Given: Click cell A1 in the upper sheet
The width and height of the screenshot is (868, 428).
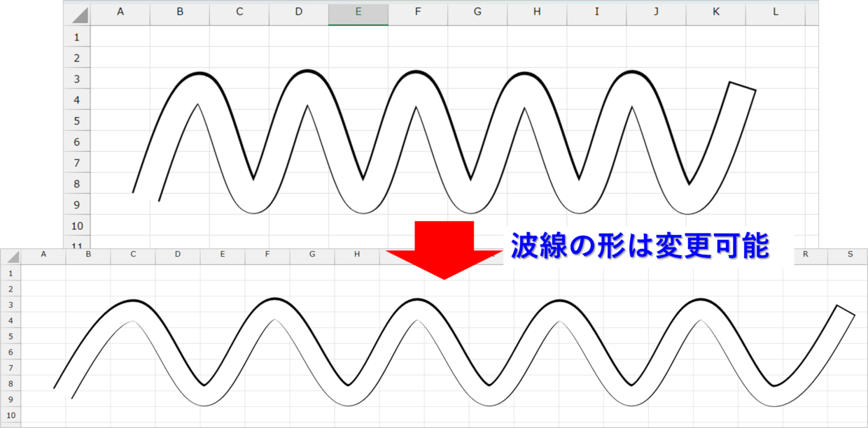Looking at the screenshot, I should (120, 37).
